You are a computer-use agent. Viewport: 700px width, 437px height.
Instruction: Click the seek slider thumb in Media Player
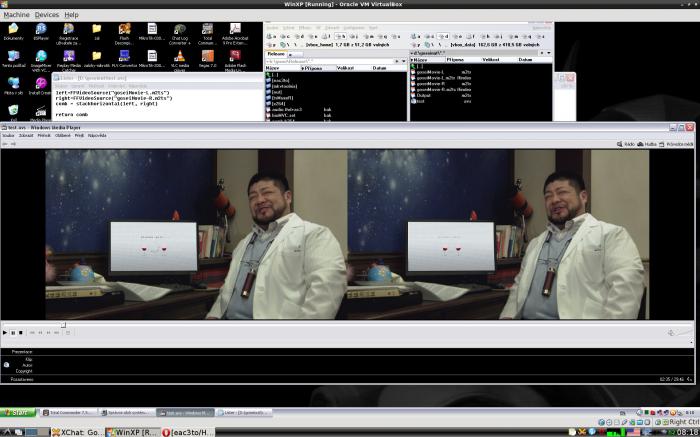63,325
